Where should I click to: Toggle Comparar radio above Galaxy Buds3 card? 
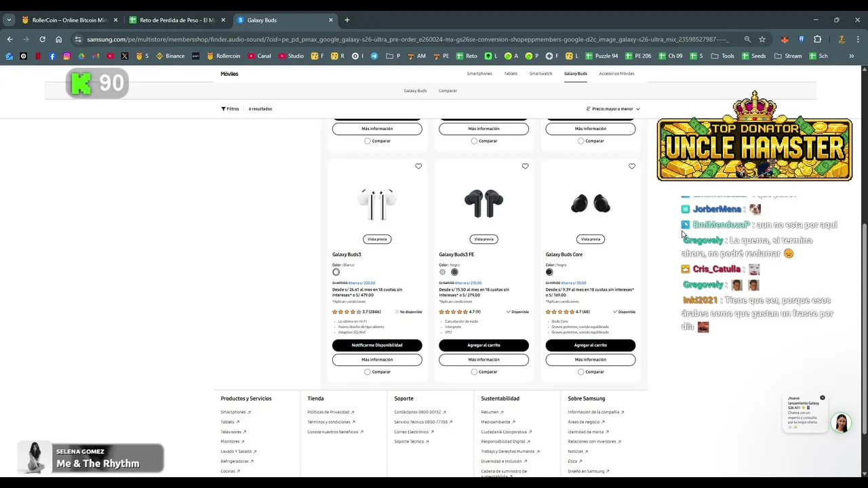point(367,141)
